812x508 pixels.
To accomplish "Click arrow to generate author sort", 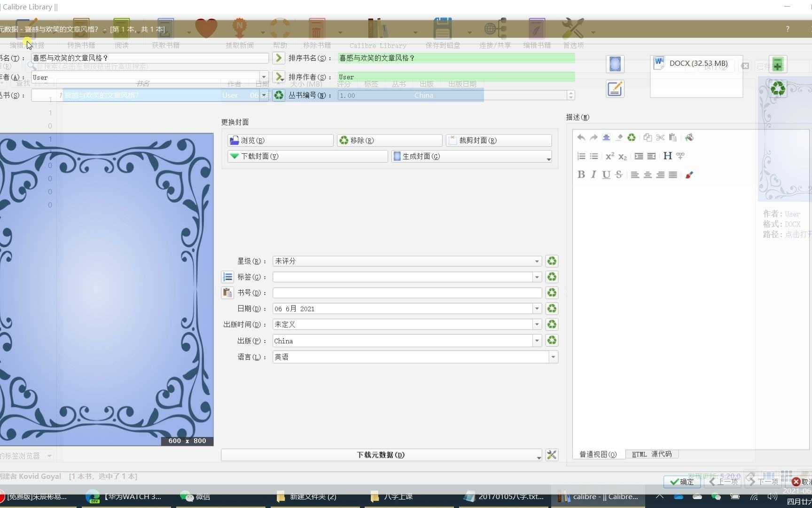I will point(279,77).
